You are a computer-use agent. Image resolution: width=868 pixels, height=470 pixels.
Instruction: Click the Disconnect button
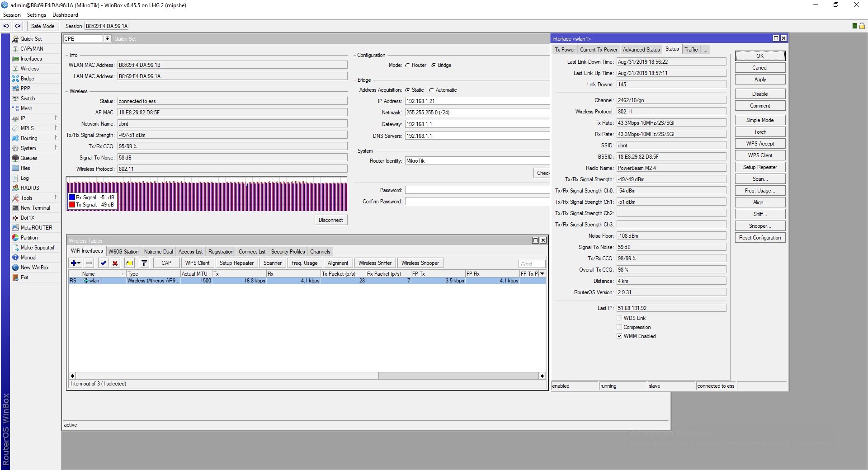click(x=331, y=220)
